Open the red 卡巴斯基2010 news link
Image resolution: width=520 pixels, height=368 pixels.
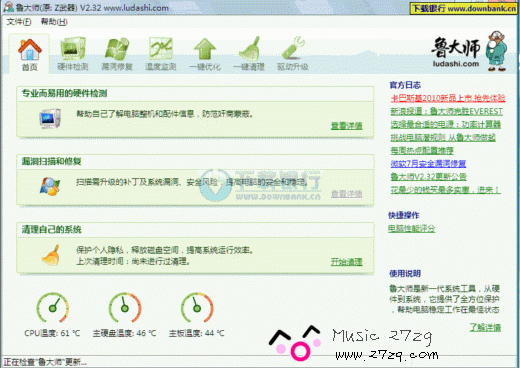pos(448,98)
